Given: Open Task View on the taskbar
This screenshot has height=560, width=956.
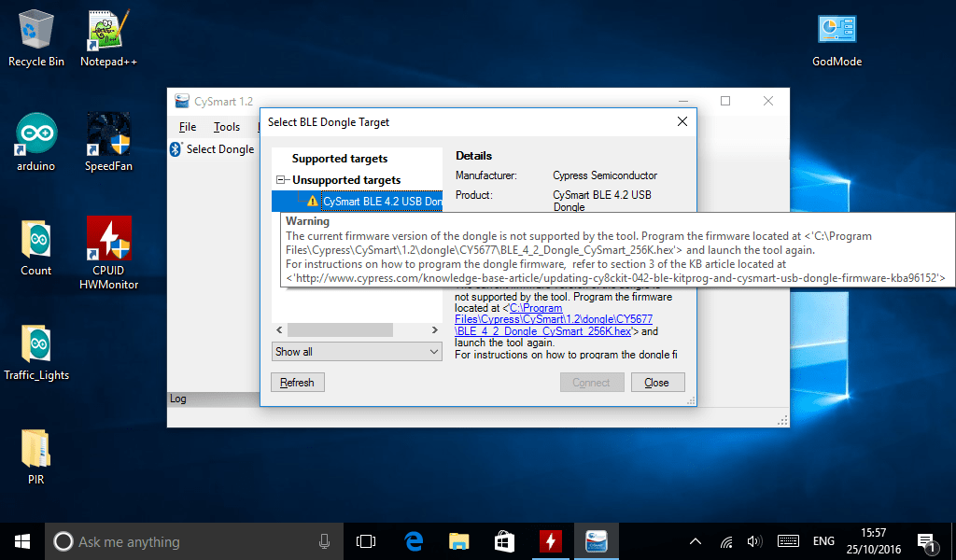Looking at the screenshot, I should (x=366, y=541).
